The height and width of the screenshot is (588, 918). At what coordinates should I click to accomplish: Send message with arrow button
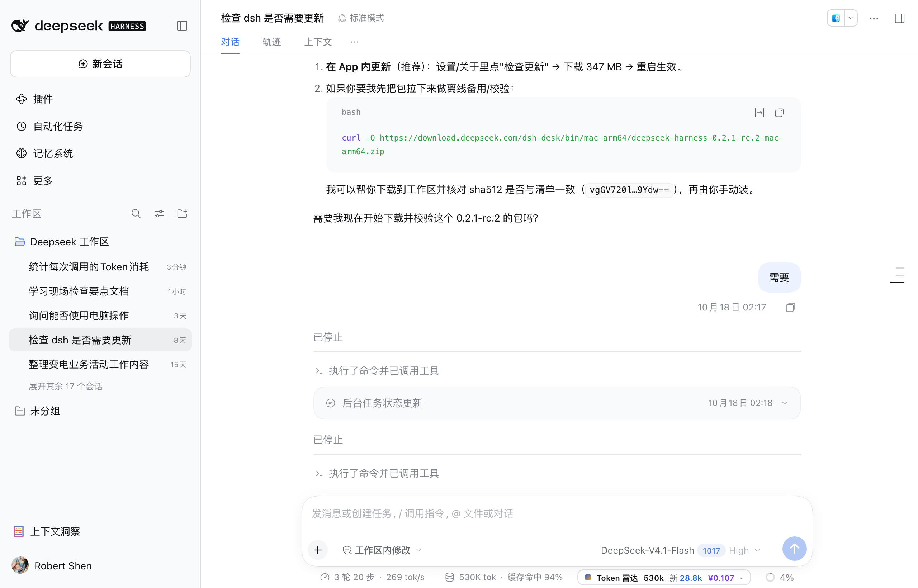tap(794, 549)
